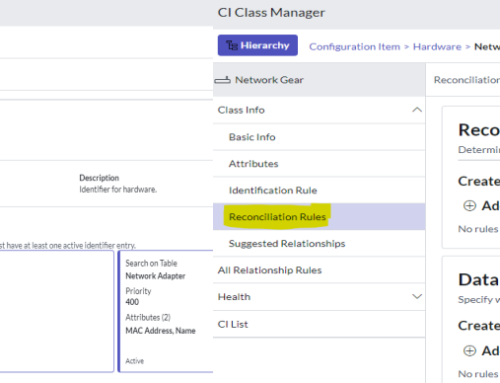
Task: Click the plus icon under Reconciliation rules
Action: (x=469, y=206)
